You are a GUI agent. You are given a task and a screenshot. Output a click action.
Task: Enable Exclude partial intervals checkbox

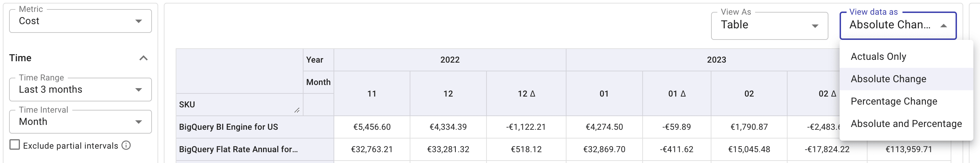coord(15,145)
